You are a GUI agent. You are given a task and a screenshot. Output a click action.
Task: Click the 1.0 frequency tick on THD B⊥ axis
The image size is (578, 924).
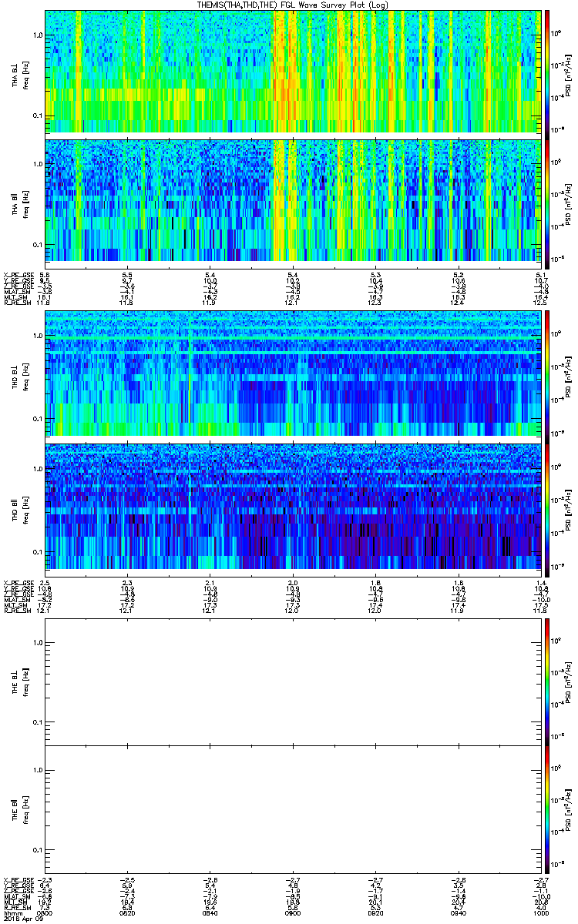38,336
